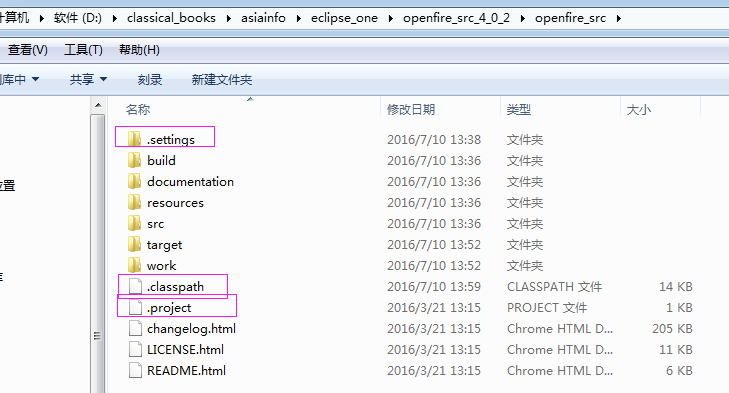Click the 205 KB size cell
Image resolution: width=729 pixels, height=393 pixels.
pos(672,329)
